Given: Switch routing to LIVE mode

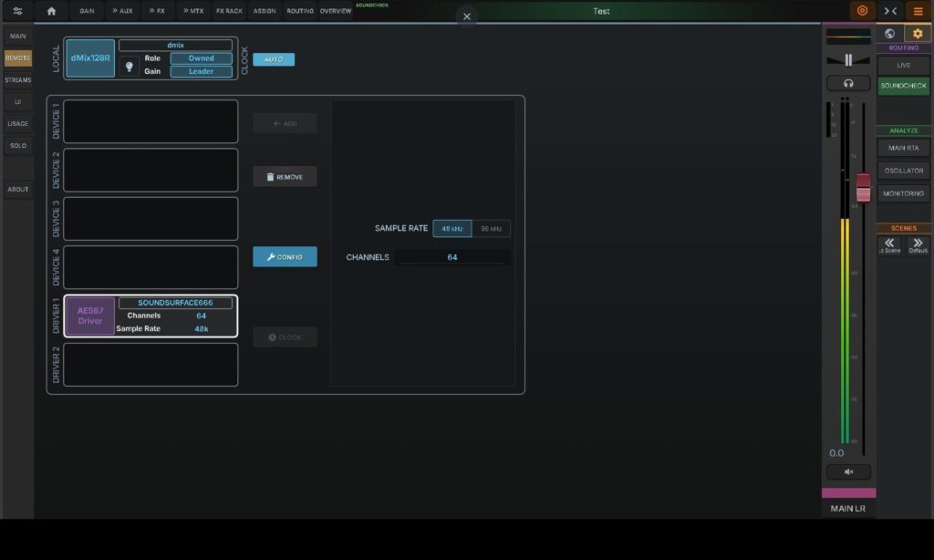Looking at the screenshot, I should coord(904,65).
